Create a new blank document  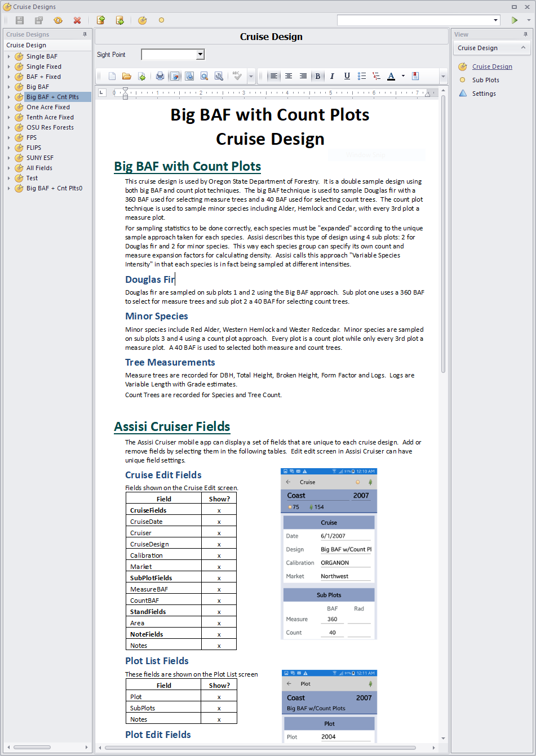112,76
